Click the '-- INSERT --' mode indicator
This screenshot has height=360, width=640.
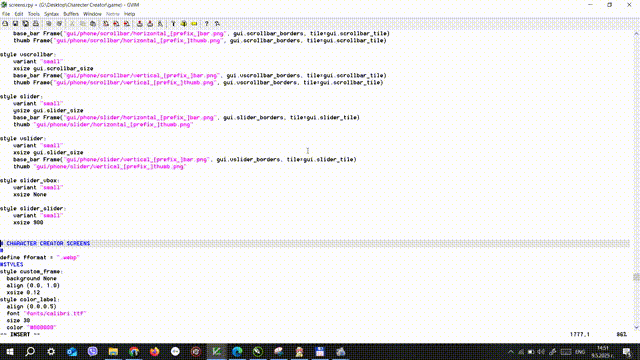[x=20, y=334]
